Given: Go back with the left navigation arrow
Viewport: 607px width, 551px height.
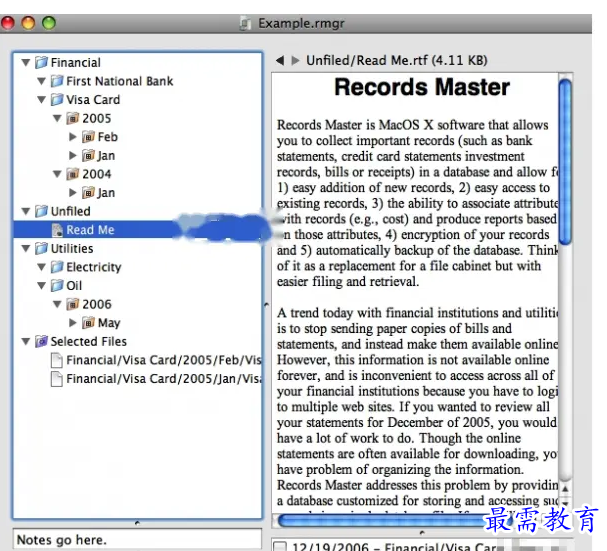Looking at the screenshot, I should [280, 60].
